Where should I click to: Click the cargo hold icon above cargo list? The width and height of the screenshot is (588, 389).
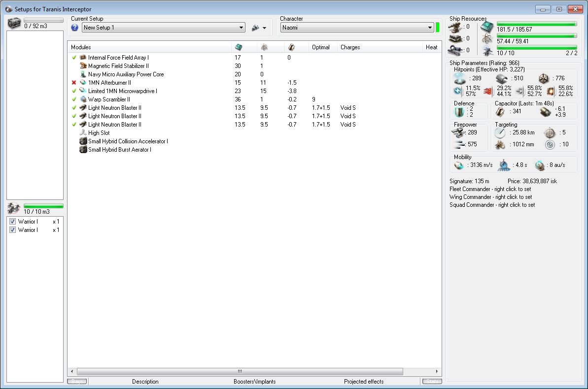[x=14, y=23]
